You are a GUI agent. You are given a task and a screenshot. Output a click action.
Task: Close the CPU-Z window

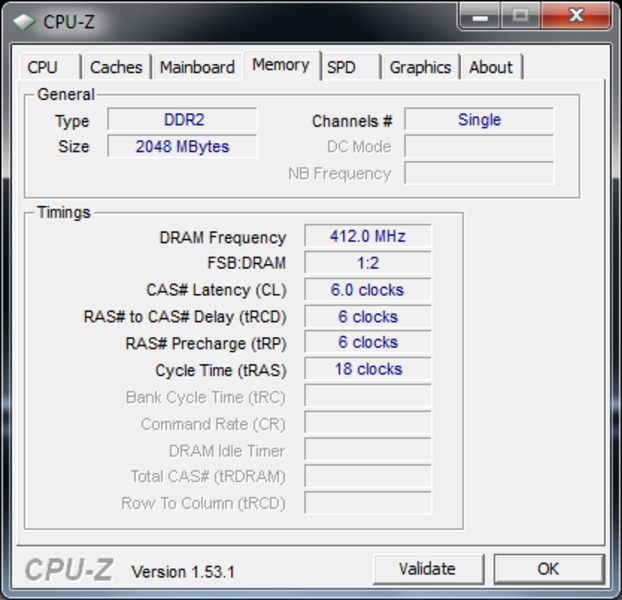pyautogui.click(x=576, y=16)
